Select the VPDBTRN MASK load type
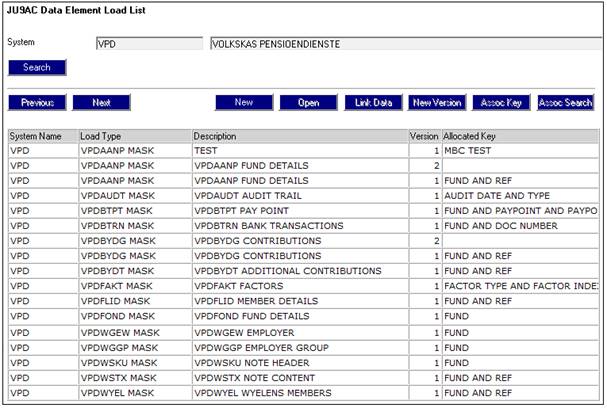607x408 pixels. [x=135, y=226]
